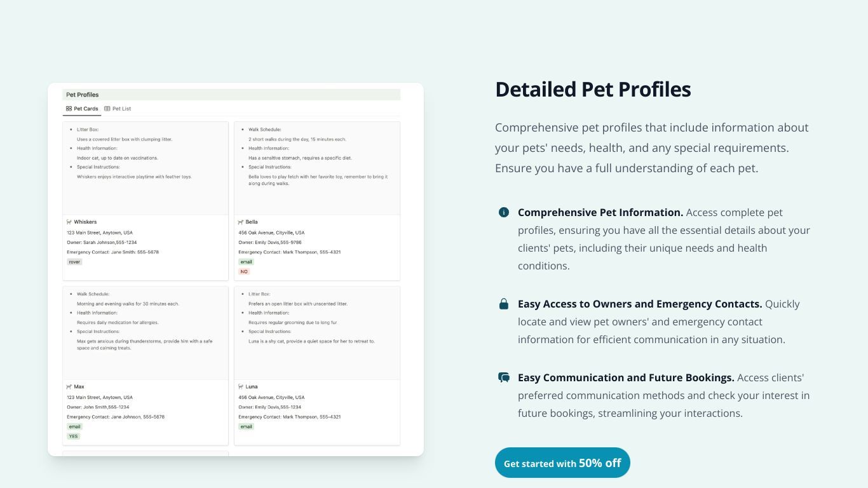This screenshot has height=488, width=868.
Task: Open Bella's pet profile card title
Action: [x=252, y=222]
